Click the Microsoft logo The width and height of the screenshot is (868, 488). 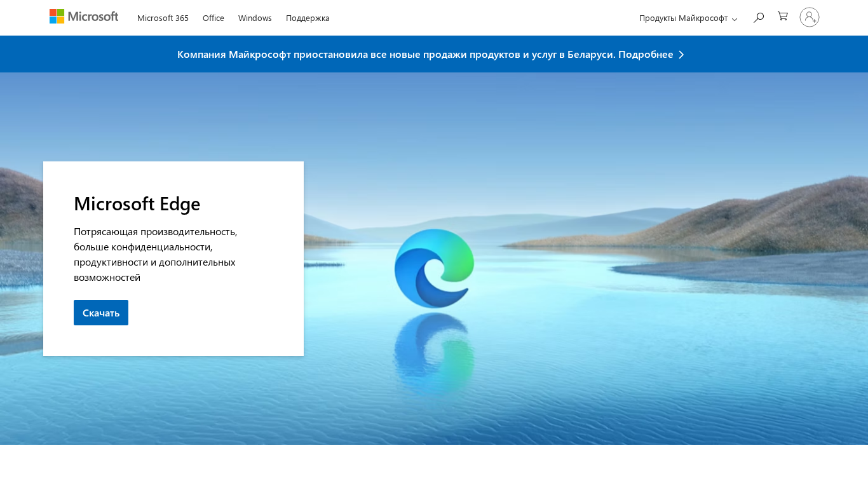click(x=84, y=17)
